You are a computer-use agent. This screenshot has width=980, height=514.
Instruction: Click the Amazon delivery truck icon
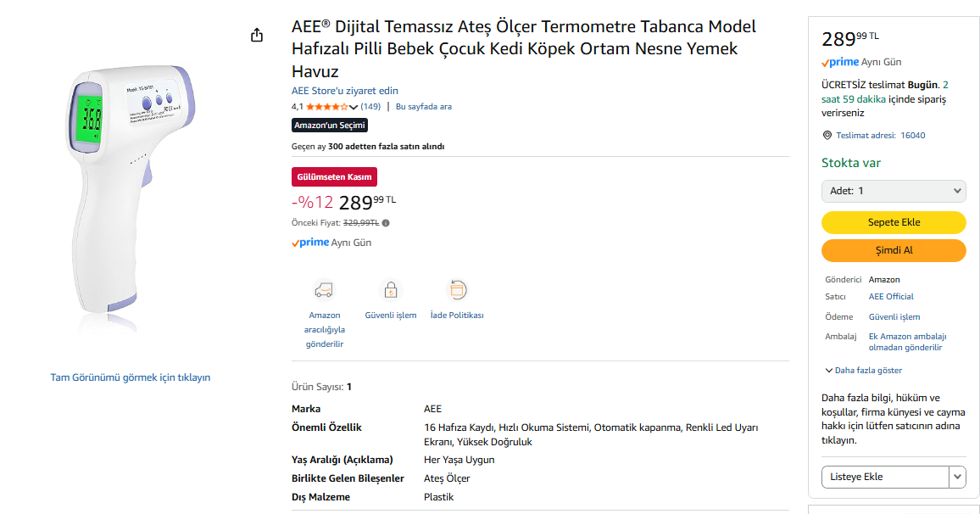[x=324, y=290]
